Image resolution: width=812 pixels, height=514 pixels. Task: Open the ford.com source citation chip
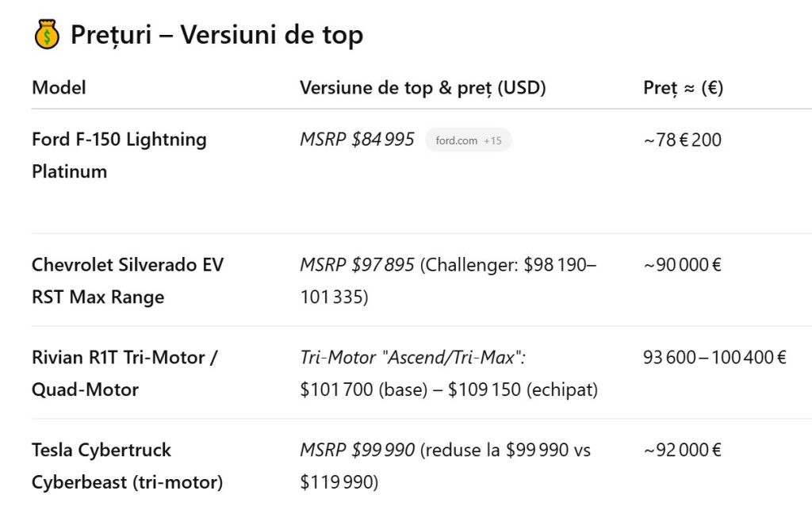coord(457,140)
